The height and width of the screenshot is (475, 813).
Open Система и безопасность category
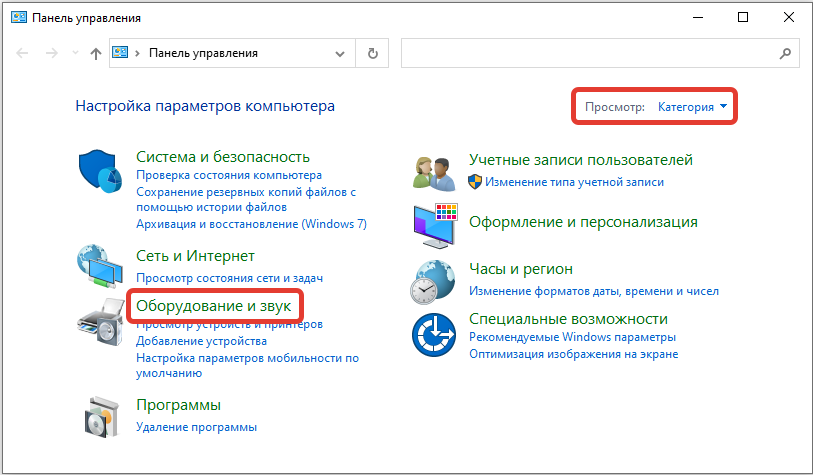pyautogui.click(x=222, y=157)
